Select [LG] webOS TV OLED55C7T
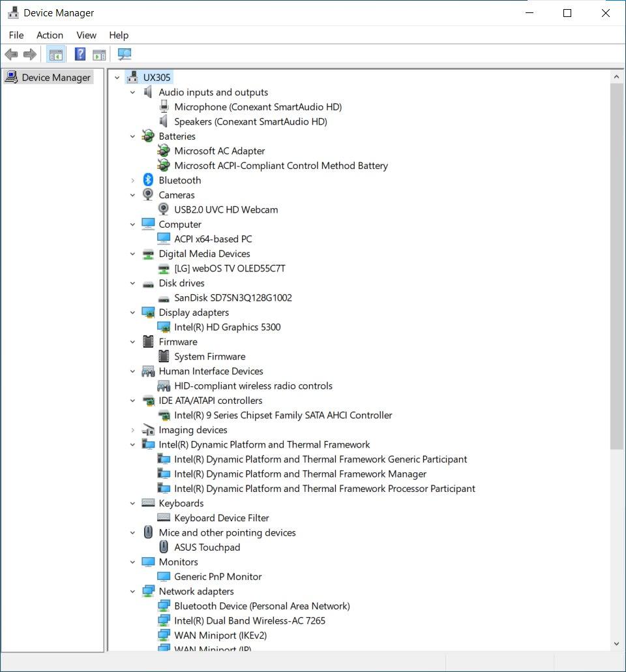 (x=230, y=268)
